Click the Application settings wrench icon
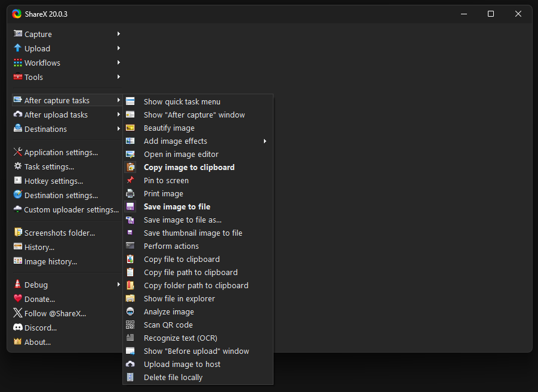 click(x=18, y=152)
